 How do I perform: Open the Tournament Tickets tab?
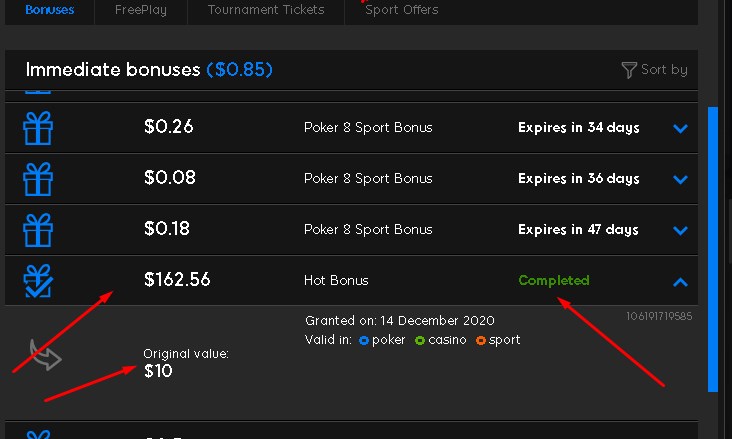[266, 10]
